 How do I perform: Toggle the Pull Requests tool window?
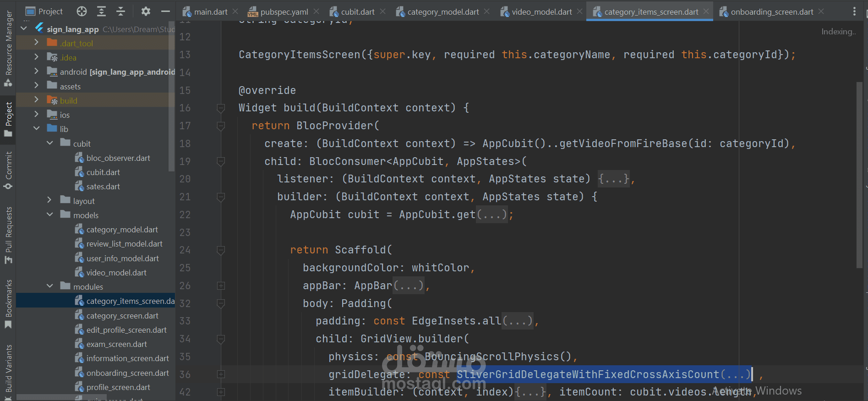[8, 235]
